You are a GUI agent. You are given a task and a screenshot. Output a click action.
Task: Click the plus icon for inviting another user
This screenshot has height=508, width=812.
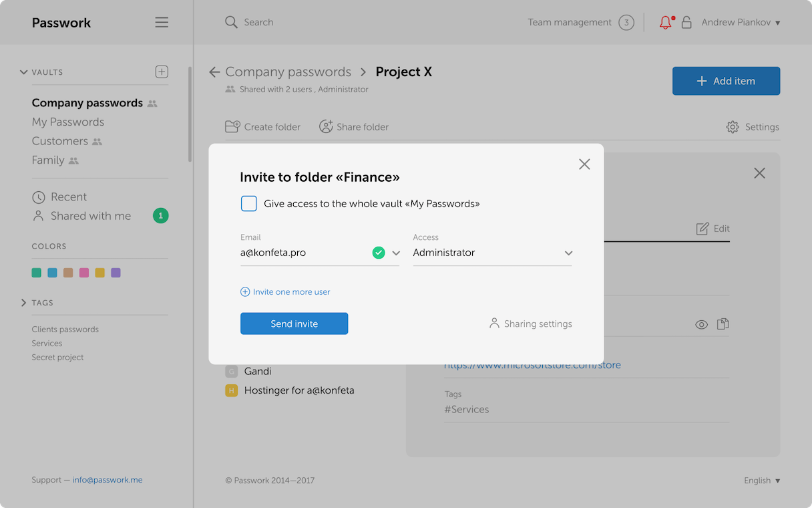(245, 292)
